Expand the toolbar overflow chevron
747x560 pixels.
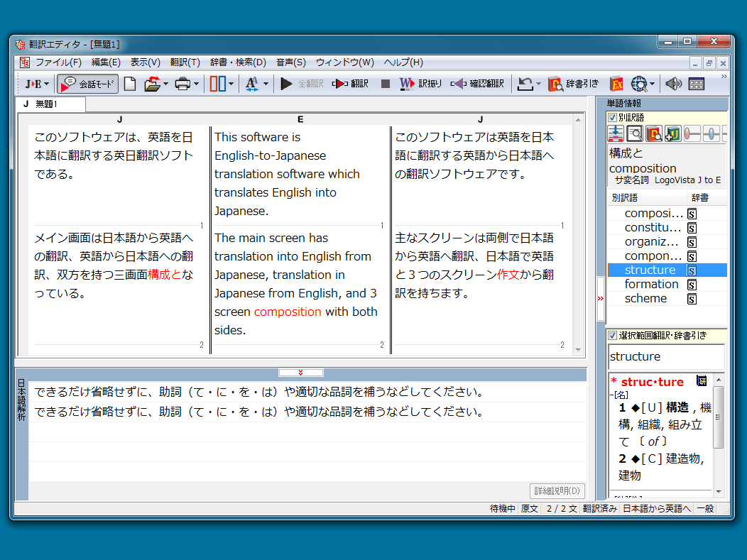724,76
